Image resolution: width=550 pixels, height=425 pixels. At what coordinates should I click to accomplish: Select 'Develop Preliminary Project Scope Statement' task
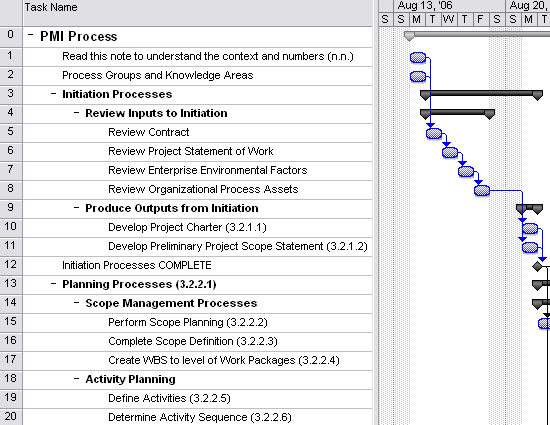237,246
